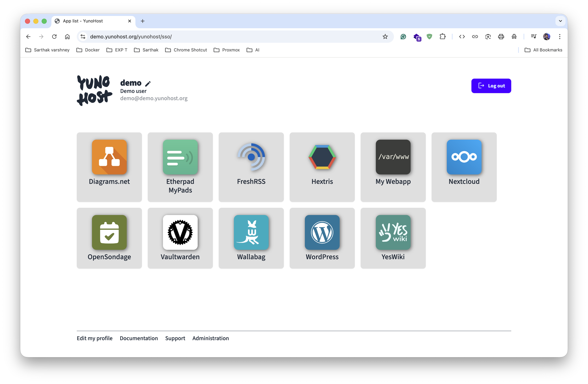Expand the All Bookmarks folder
The height and width of the screenshot is (384, 588).
click(543, 50)
